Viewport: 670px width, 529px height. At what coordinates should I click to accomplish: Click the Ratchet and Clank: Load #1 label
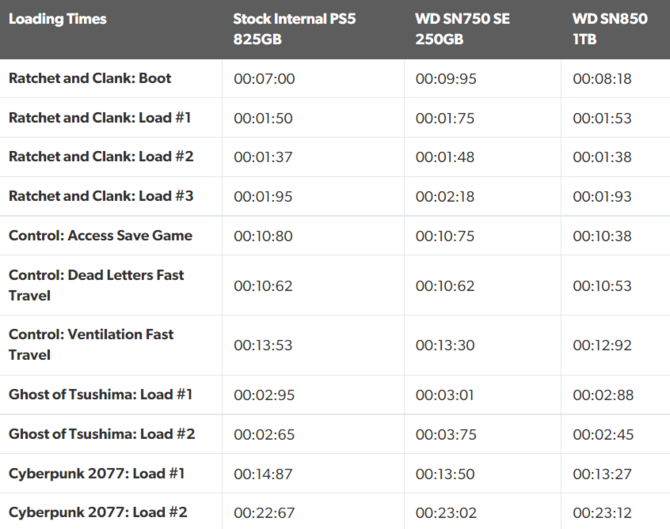pos(100,118)
